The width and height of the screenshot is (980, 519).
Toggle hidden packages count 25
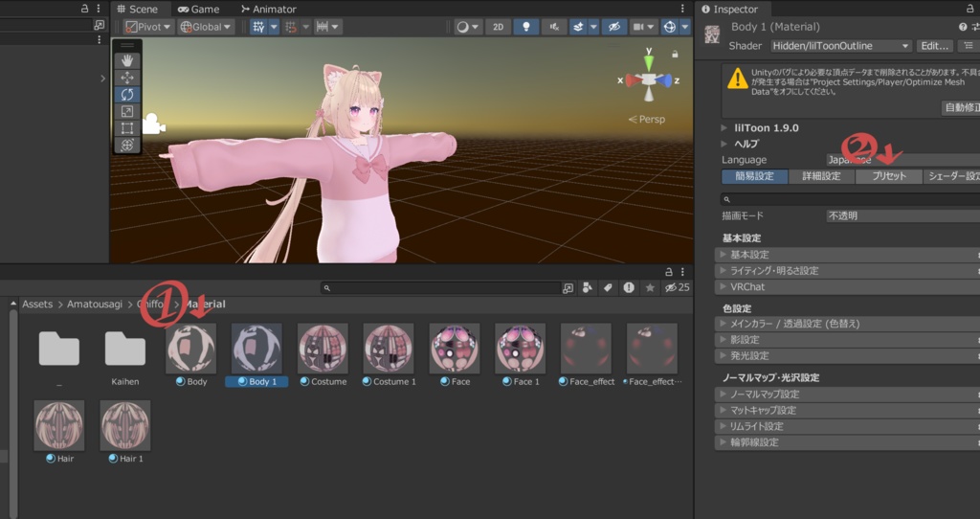tap(678, 287)
